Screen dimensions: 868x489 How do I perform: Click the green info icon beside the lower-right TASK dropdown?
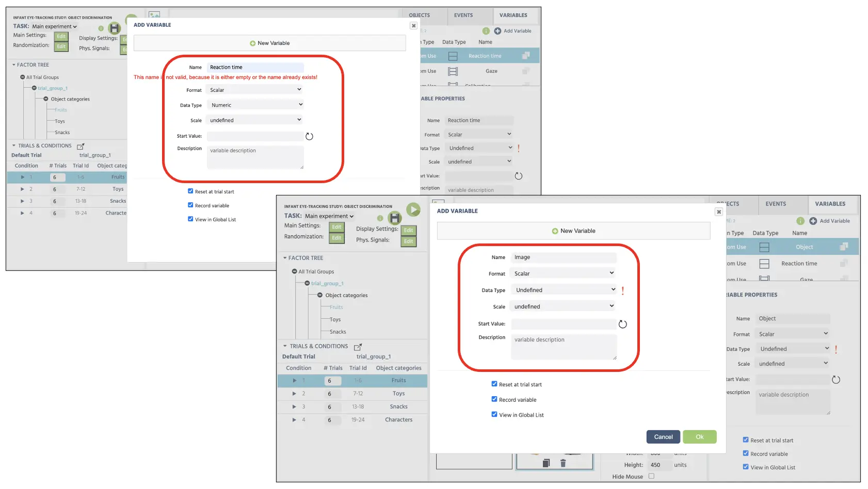click(380, 218)
